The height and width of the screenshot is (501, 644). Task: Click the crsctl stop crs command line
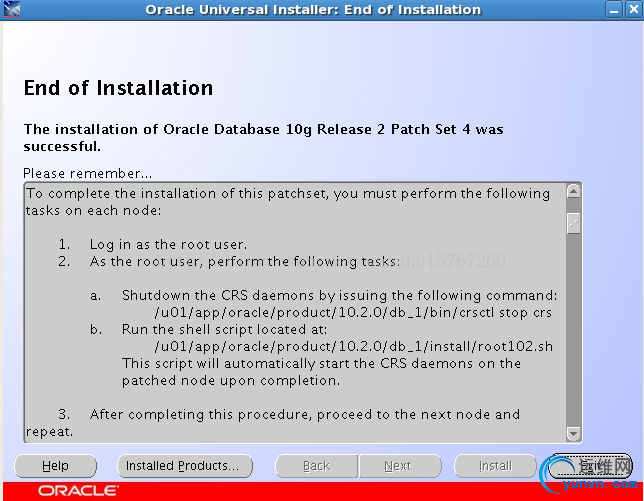click(x=353, y=313)
